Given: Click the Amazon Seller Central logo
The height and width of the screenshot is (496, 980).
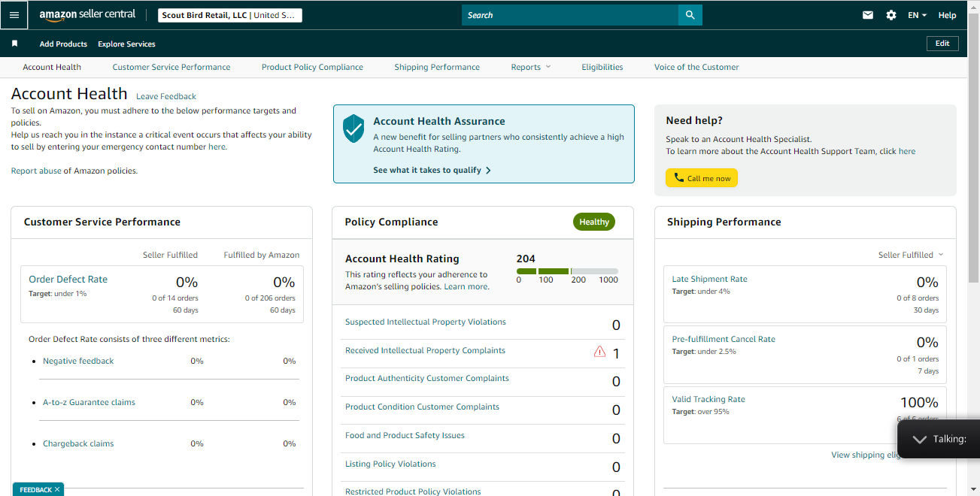Looking at the screenshot, I should pyautogui.click(x=87, y=15).
